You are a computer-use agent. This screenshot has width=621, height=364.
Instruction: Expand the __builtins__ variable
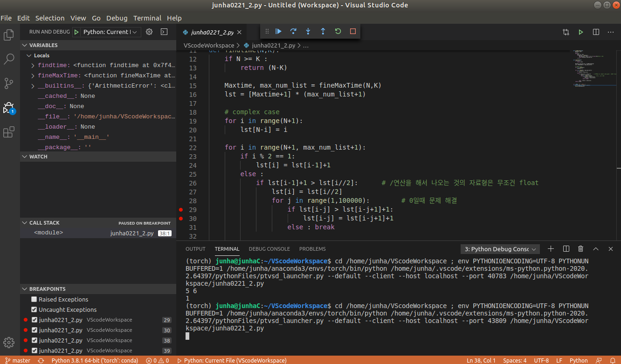[x=33, y=86]
